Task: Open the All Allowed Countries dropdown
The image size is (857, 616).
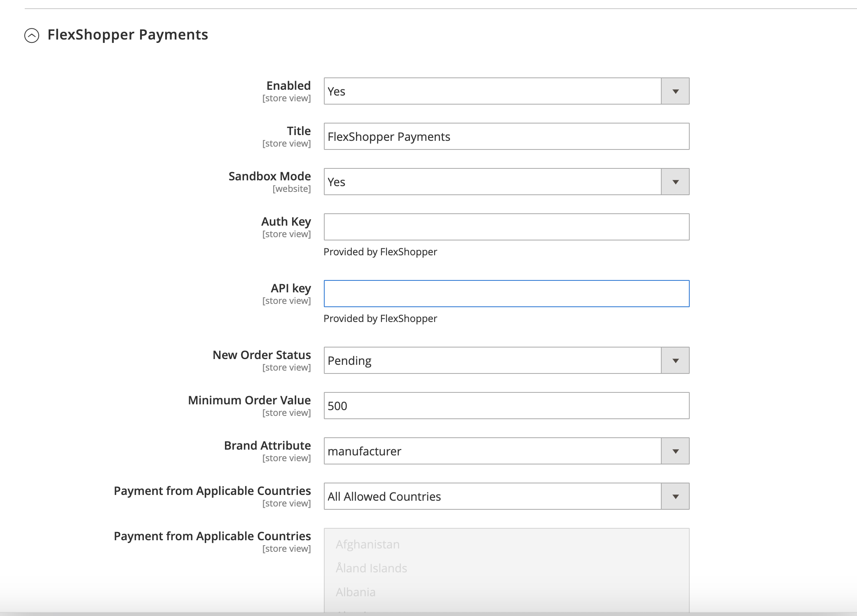Action: pos(506,496)
